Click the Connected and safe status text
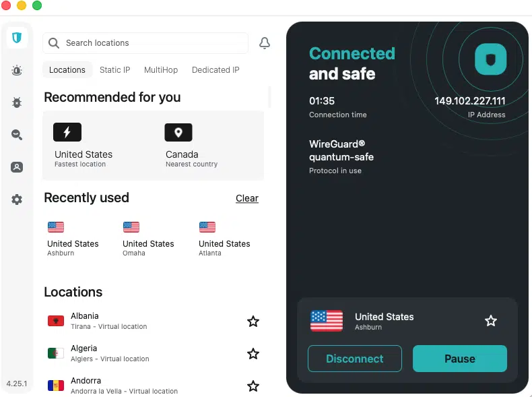This screenshot has width=532, height=397. [x=352, y=63]
